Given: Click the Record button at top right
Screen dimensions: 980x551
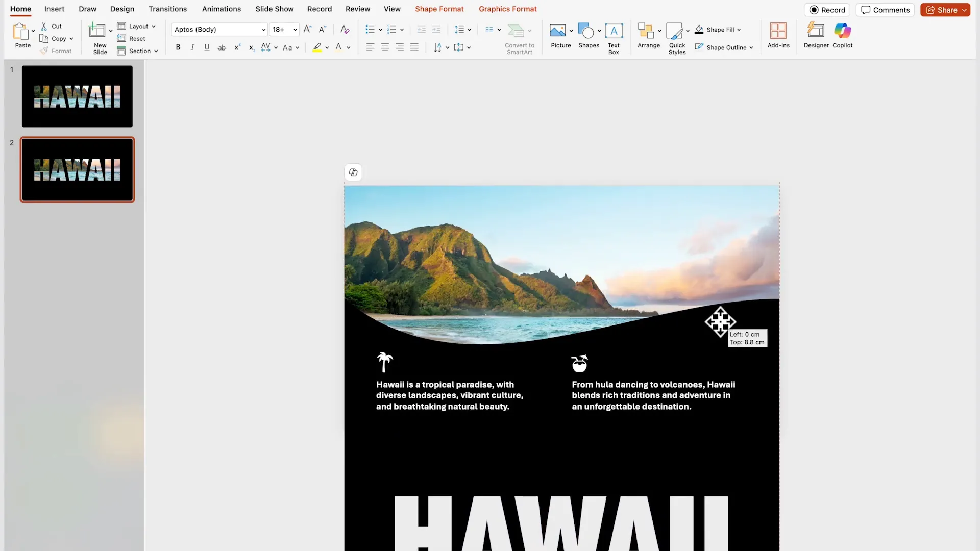Looking at the screenshot, I should (x=827, y=10).
